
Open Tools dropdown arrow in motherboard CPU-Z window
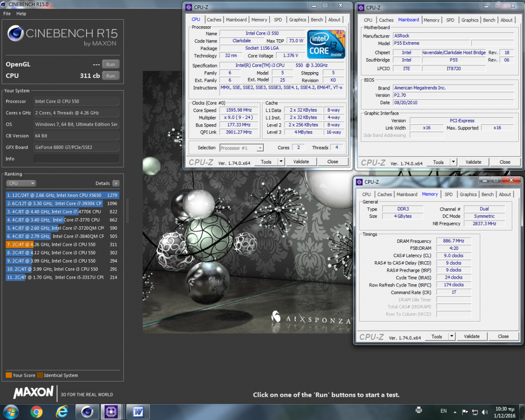(x=453, y=162)
